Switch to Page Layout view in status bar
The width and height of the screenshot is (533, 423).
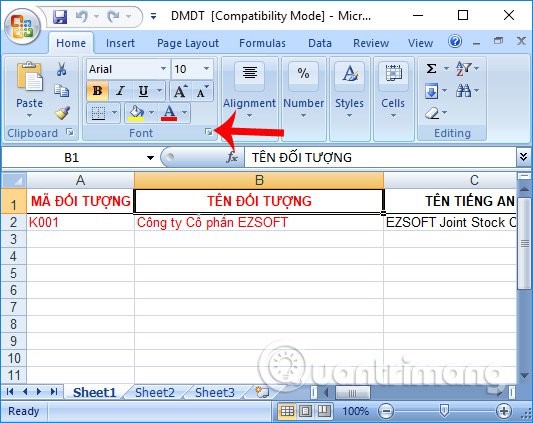click(x=305, y=411)
